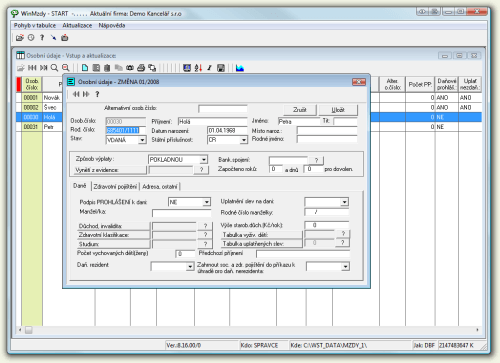Viewport: 500px width, 363px height.
Task: Click the binoculars icon in table toolbar
Action: tap(130, 68)
